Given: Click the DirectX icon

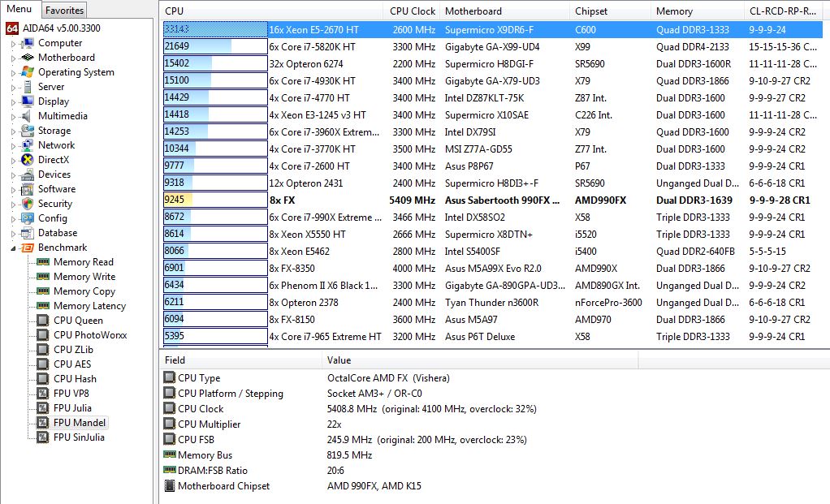Looking at the screenshot, I should (x=28, y=160).
